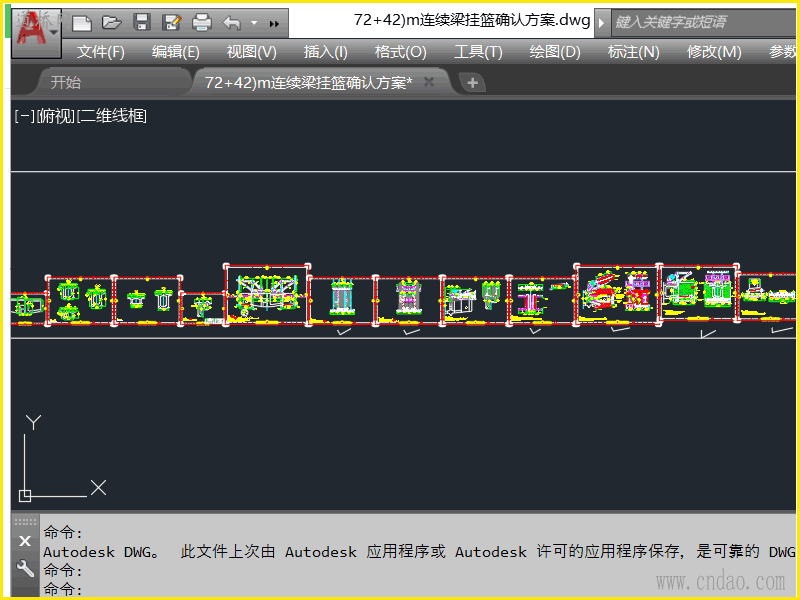This screenshot has width=800, height=600.
Task: Close the 72+42)m连续梁挂篮确认方案 drawing tab
Action: click(x=429, y=82)
